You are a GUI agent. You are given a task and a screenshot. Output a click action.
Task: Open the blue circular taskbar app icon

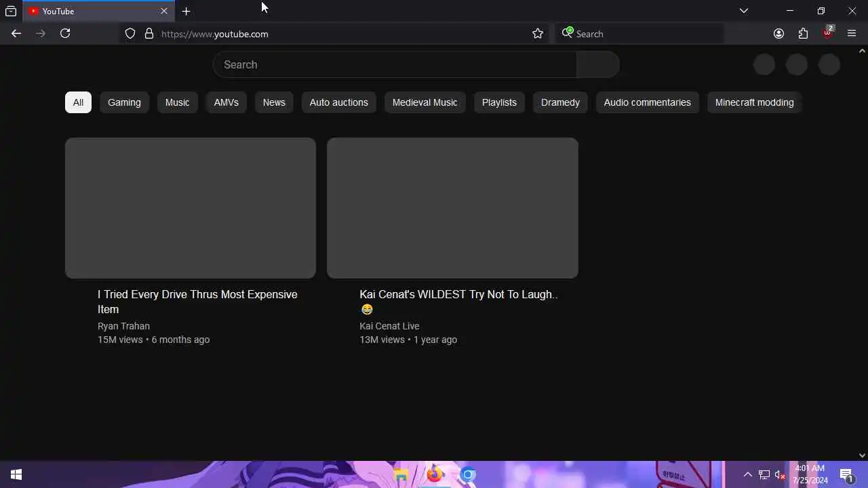[x=468, y=474]
